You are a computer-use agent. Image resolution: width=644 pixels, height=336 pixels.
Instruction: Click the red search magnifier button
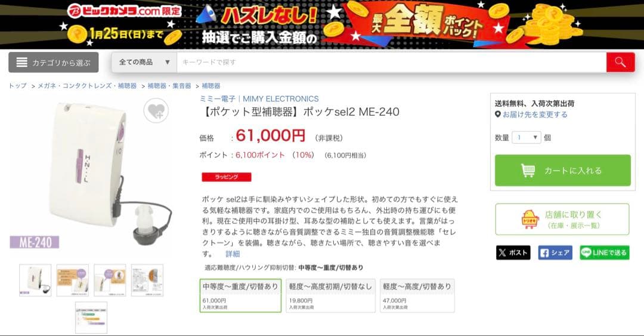point(620,63)
